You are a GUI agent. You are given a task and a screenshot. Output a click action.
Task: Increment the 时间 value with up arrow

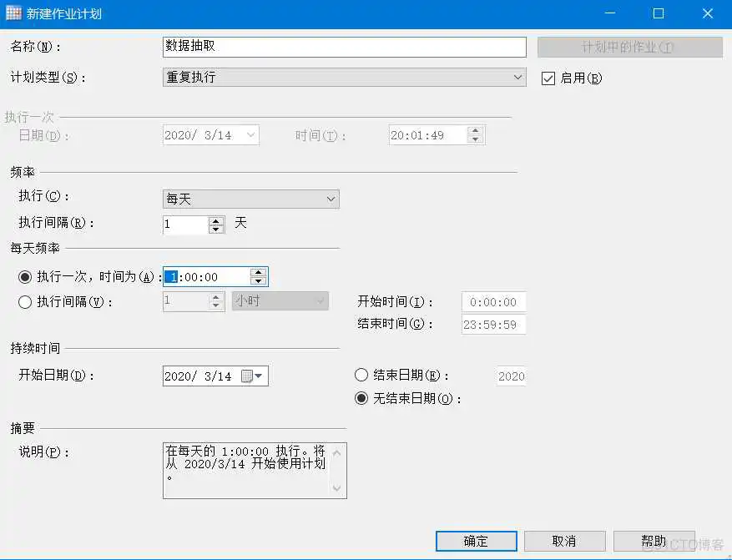[476, 130]
